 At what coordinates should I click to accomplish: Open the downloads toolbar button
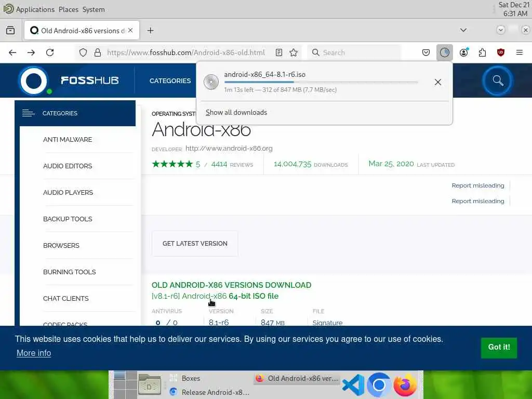pos(445,52)
